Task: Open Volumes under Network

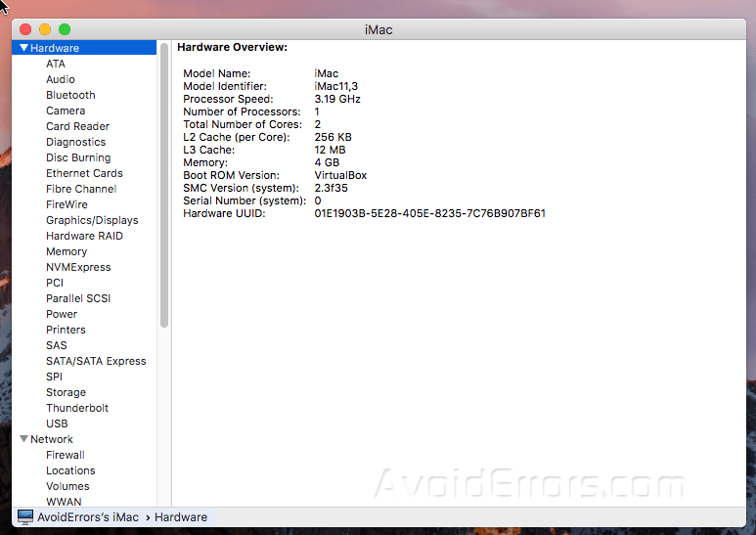Action: 67,486
